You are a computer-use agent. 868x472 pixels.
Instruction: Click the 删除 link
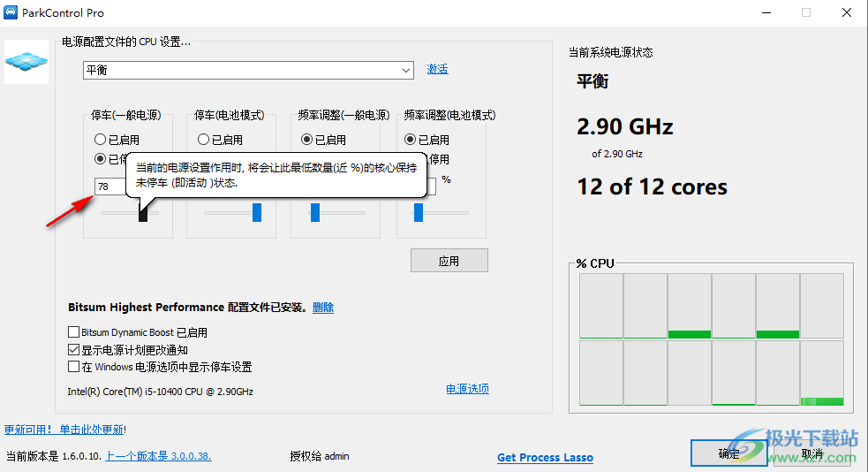(x=322, y=308)
